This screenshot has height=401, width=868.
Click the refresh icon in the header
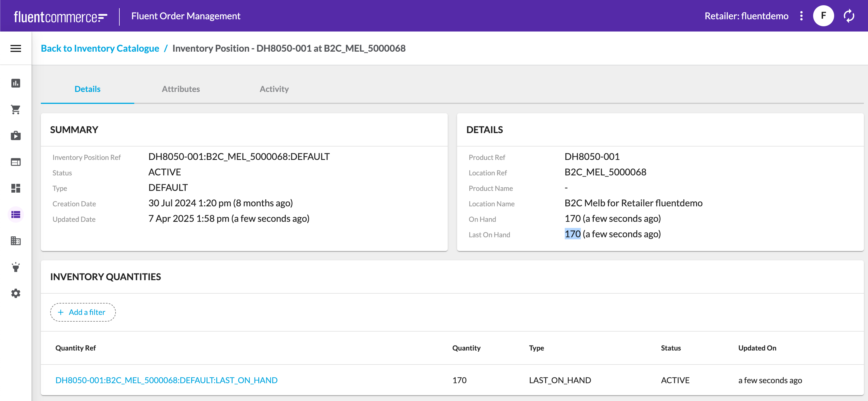[848, 16]
